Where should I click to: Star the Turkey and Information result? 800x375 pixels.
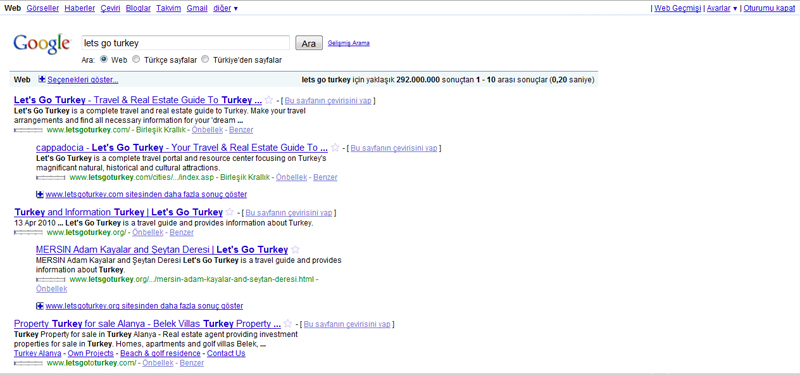(x=230, y=212)
